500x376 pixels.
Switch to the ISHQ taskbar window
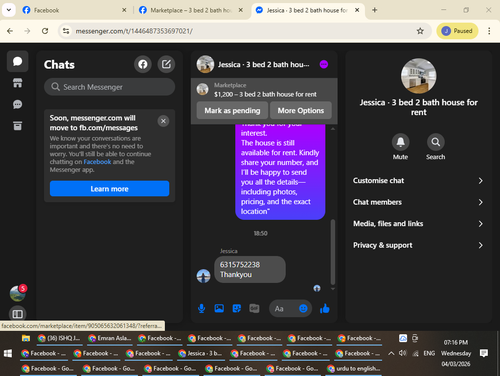pyautogui.click(x=59, y=338)
